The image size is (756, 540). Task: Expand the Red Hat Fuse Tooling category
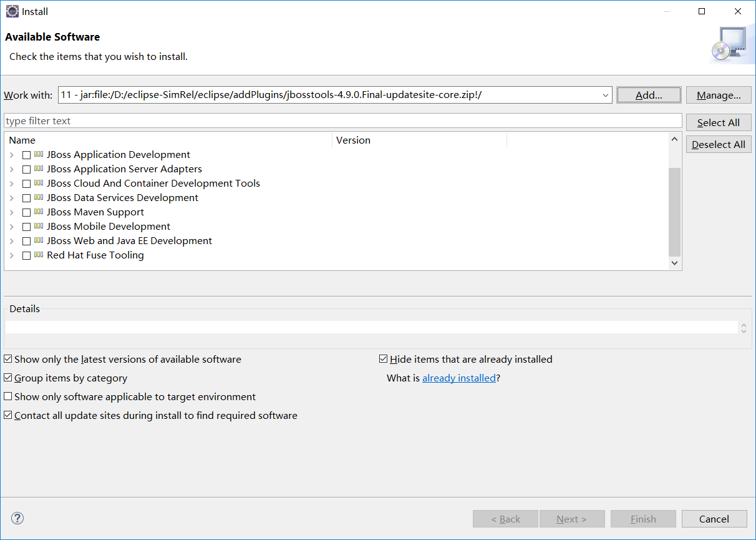pos(12,255)
